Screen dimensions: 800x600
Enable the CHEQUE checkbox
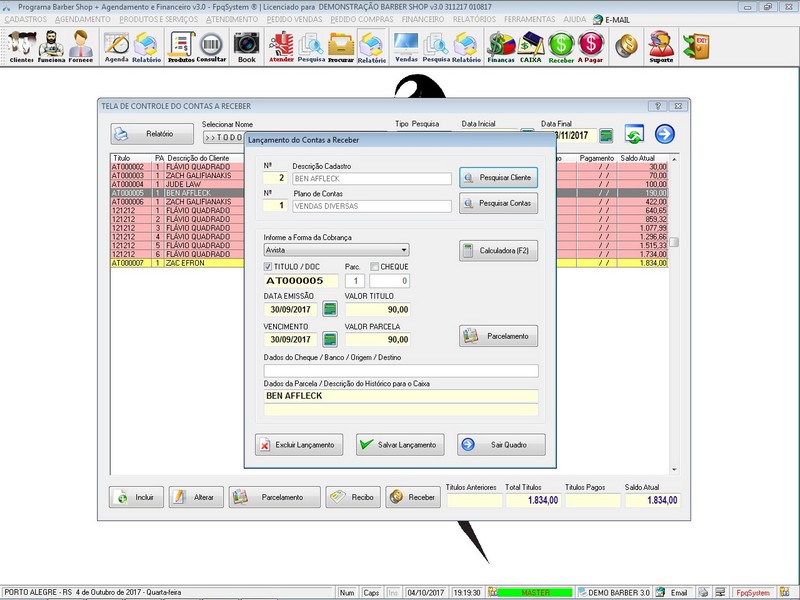[x=374, y=266]
